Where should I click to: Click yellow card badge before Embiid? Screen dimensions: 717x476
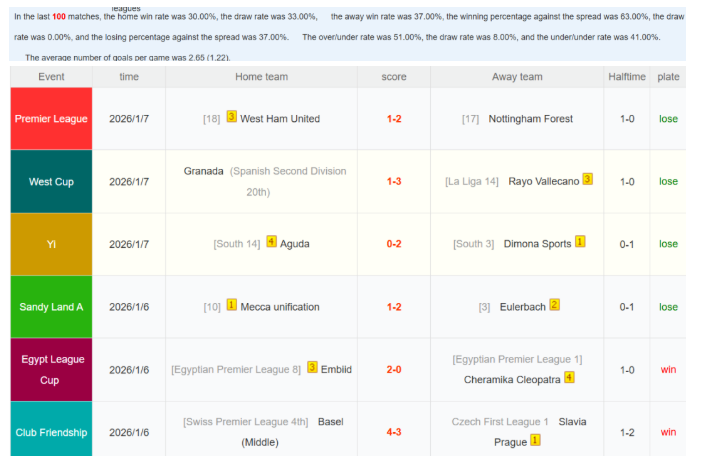(x=311, y=368)
